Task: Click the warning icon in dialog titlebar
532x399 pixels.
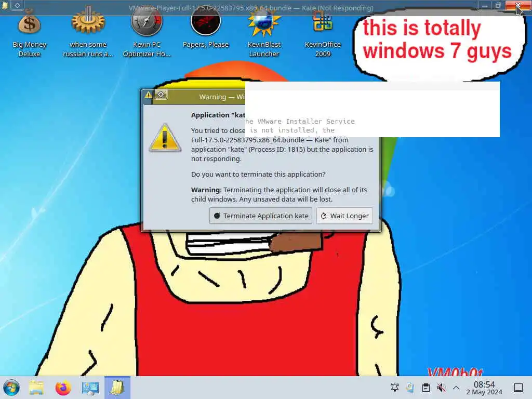Action: (x=148, y=95)
